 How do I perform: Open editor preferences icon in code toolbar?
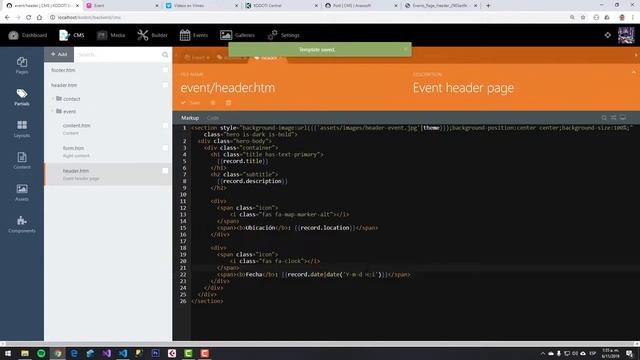pyautogui.click(x=613, y=118)
